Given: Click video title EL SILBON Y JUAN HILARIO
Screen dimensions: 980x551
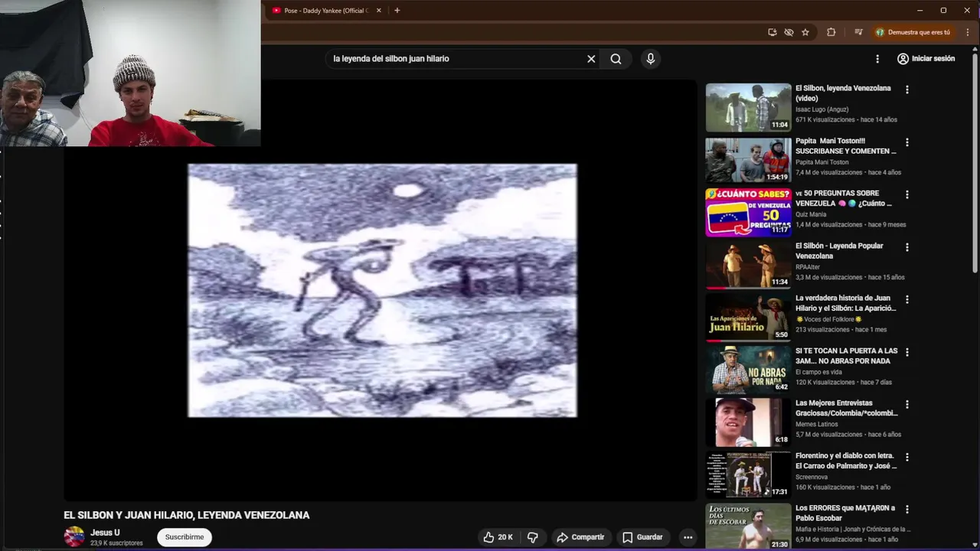Looking at the screenshot, I should point(187,516).
